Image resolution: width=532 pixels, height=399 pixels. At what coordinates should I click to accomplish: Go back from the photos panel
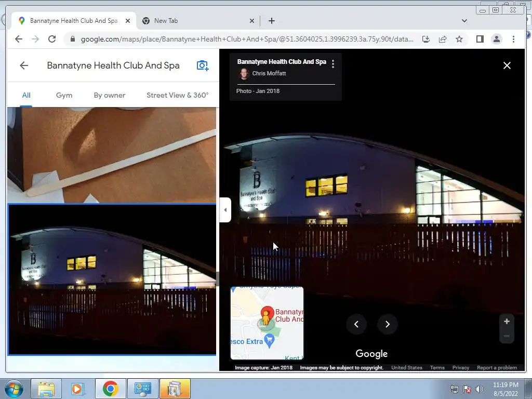[24, 65]
